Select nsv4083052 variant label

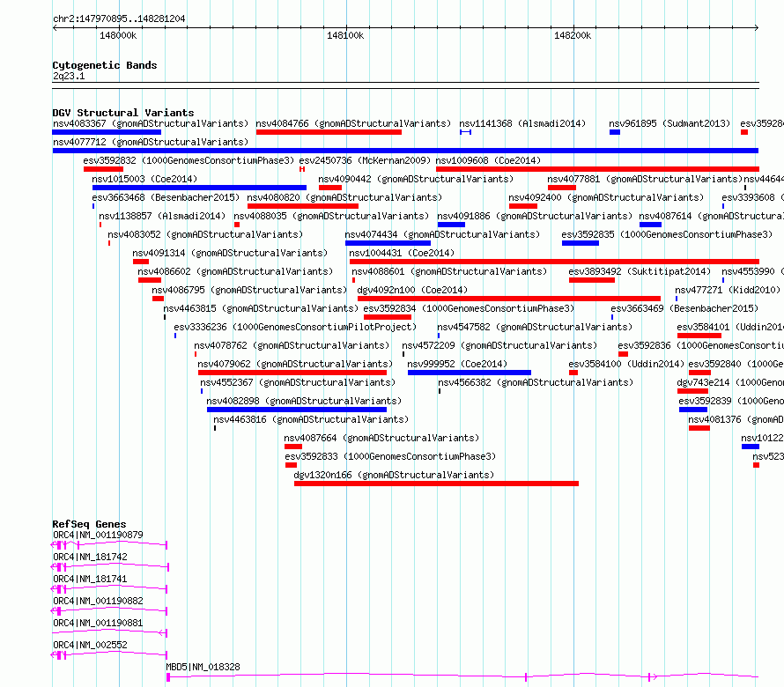click(205, 234)
